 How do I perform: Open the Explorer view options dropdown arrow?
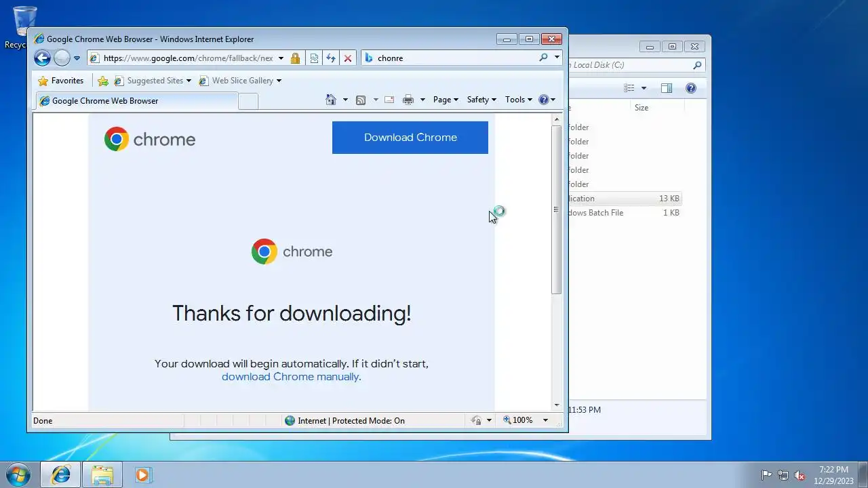[644, 88]
